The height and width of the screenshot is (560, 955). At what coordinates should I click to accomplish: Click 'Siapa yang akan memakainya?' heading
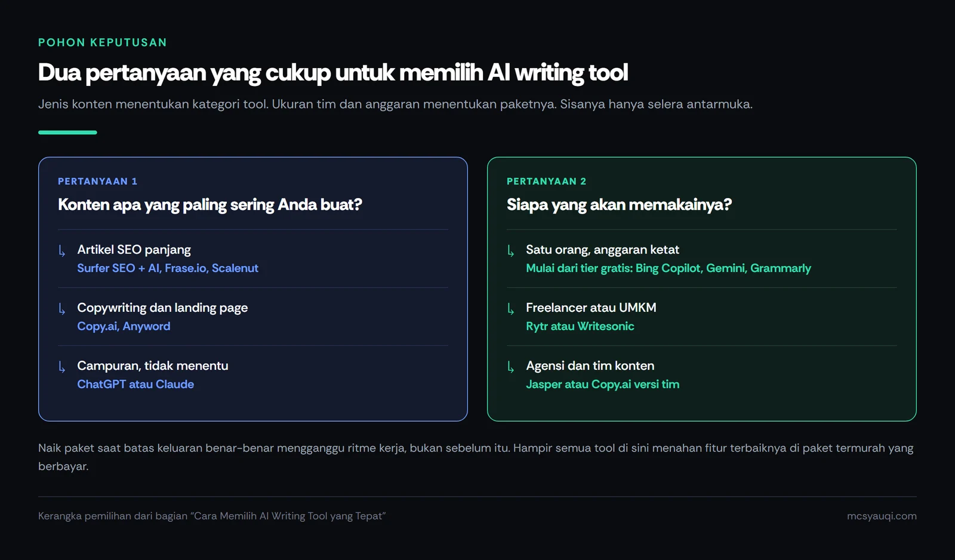click(x=619, y=205)
